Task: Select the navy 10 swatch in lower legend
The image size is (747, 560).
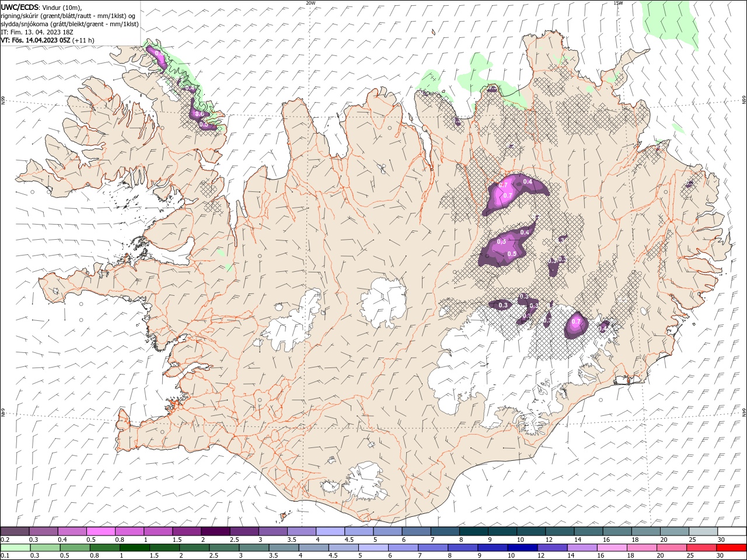Action: [x=523, y=548]
